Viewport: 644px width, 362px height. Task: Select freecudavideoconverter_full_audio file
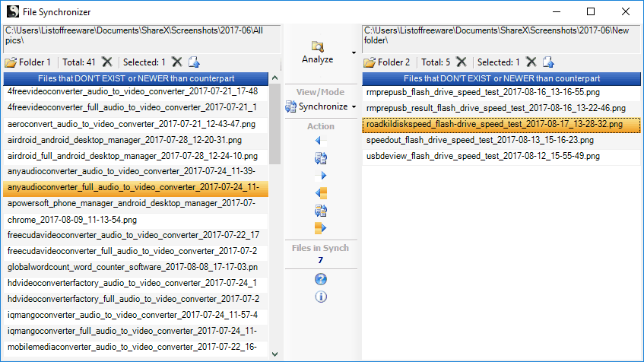tap(135, 252)
